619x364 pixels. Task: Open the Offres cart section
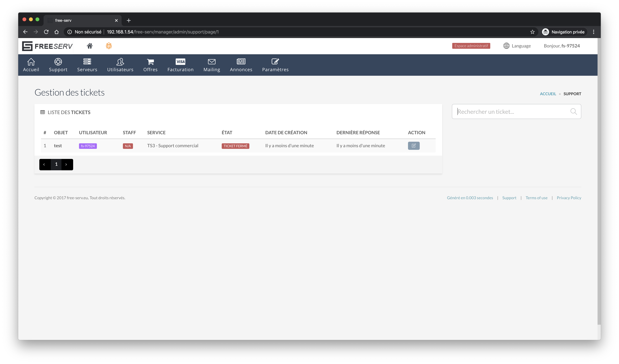coord(150,65)
